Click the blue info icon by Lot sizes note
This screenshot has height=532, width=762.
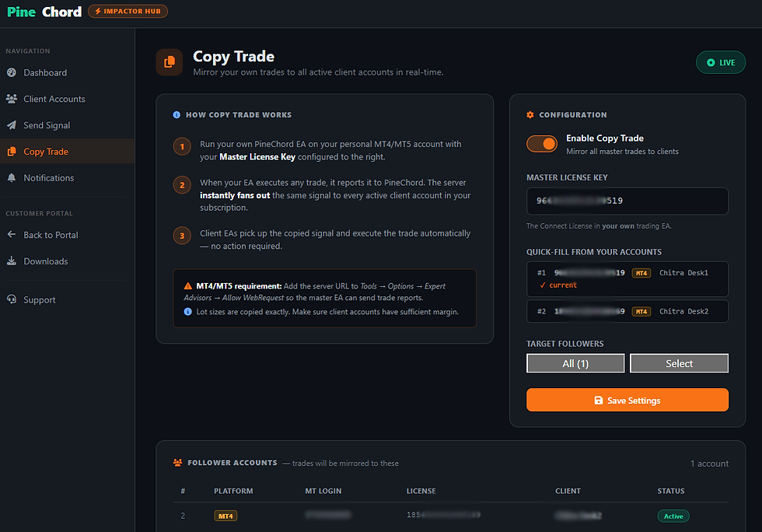pyautogui.click(x=188, y=312)
